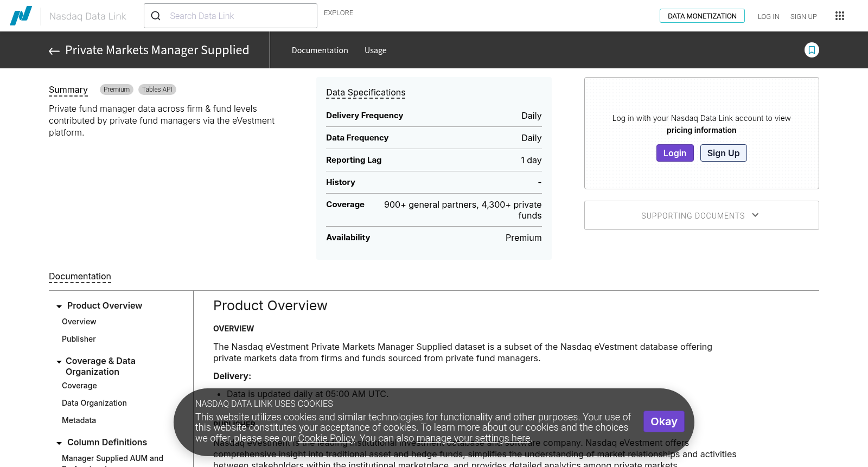Collapse the Column Definitions tree section
The height and width of the screenshot is (467, 868).
59,443
